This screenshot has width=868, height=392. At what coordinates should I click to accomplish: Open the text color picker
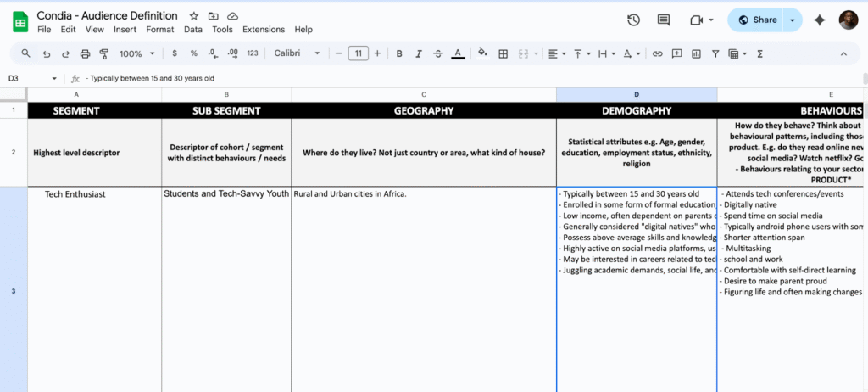pos(458,53)
